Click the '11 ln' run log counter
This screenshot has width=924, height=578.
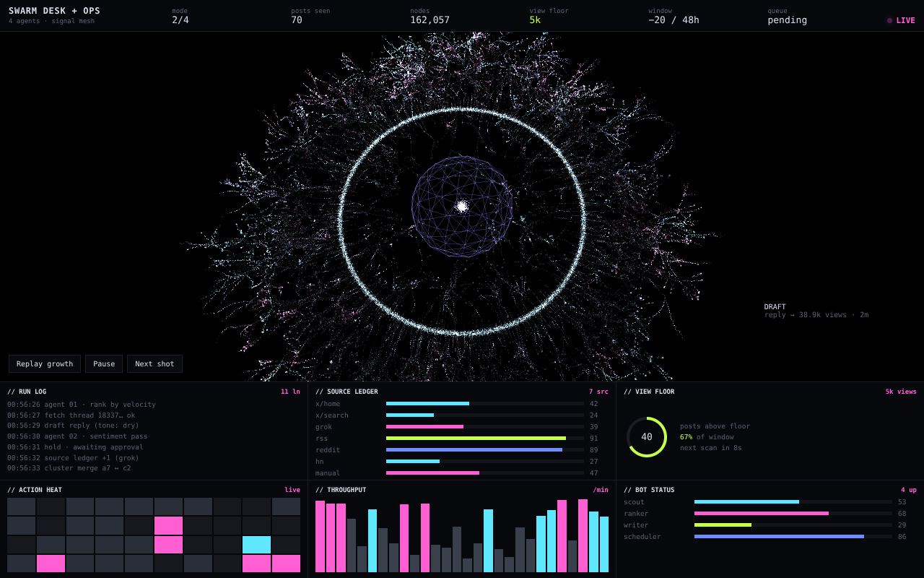click(x=290, y=392)
